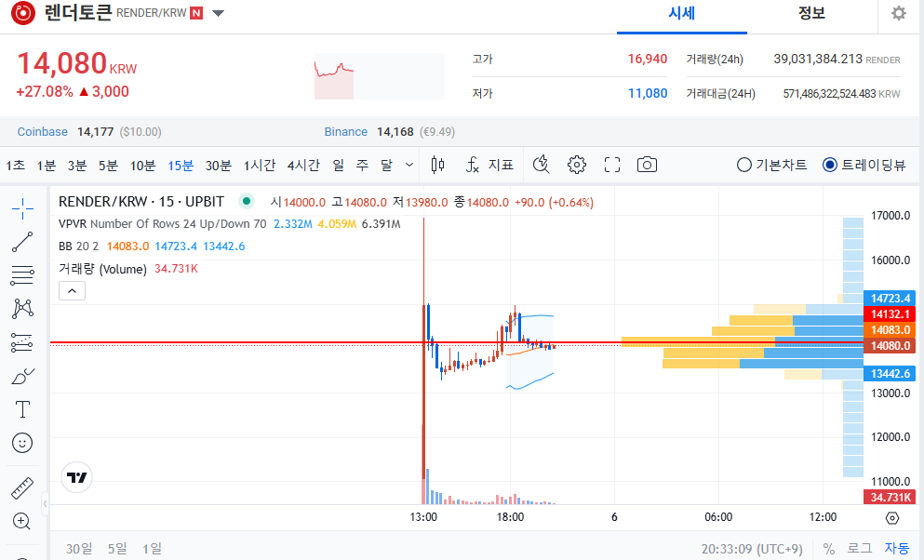The height and width of the screenshot is (560, 924).
Task: Select the crosshair cursor tool
Action: point(22,208)
